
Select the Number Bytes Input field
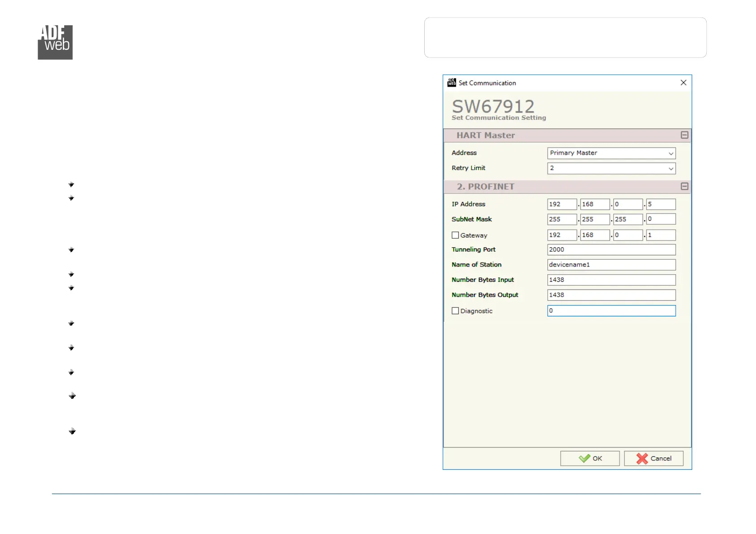point(611,280)
